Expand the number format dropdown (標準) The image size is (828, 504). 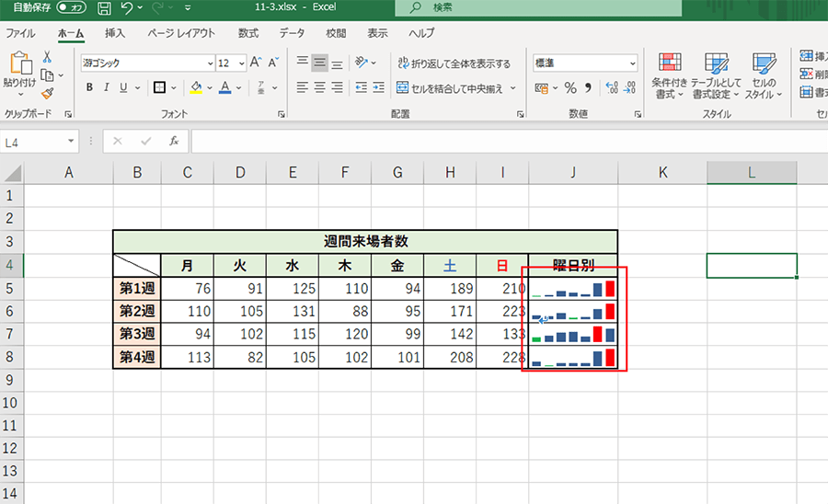[633, 63]
